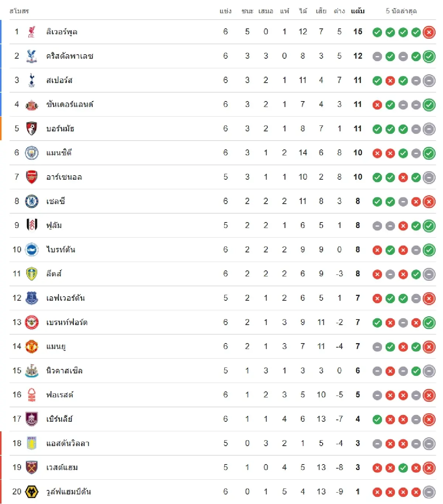The image size is (443, 504).
Task: Click the Crystal Palace club crest
Action: coord(32,56)
